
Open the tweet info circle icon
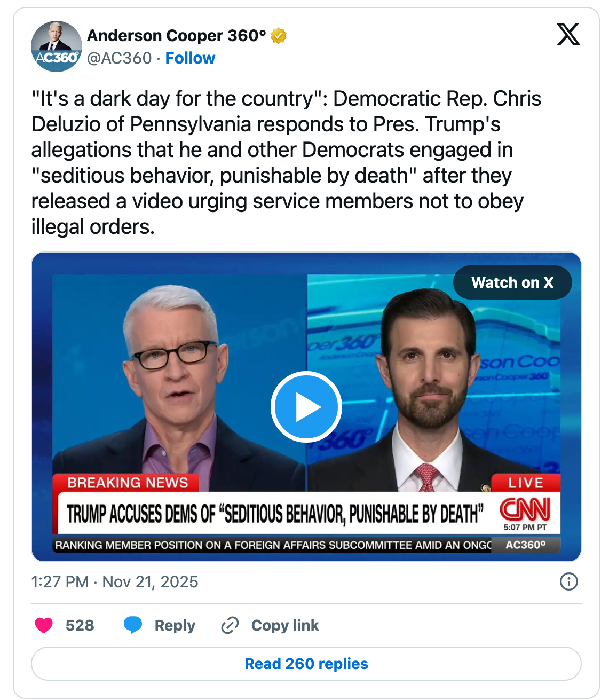click(568, 581)
